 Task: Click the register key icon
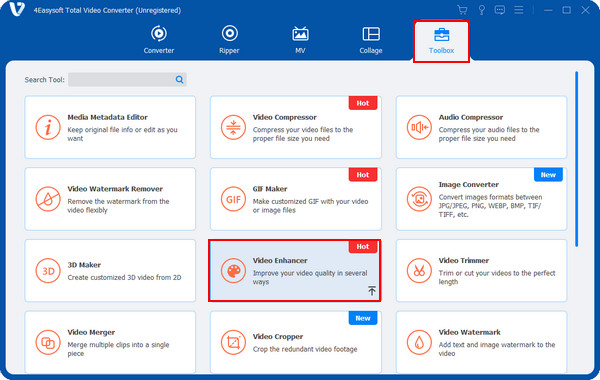[481, 10]
